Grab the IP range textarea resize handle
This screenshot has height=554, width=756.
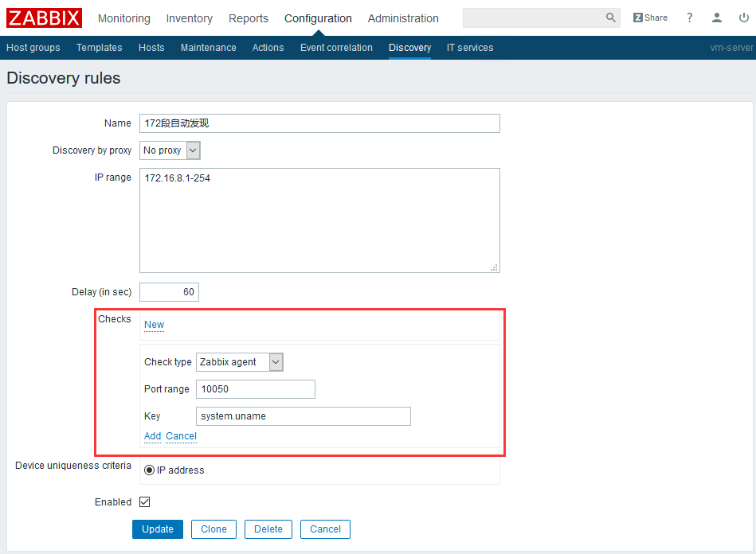494,267
